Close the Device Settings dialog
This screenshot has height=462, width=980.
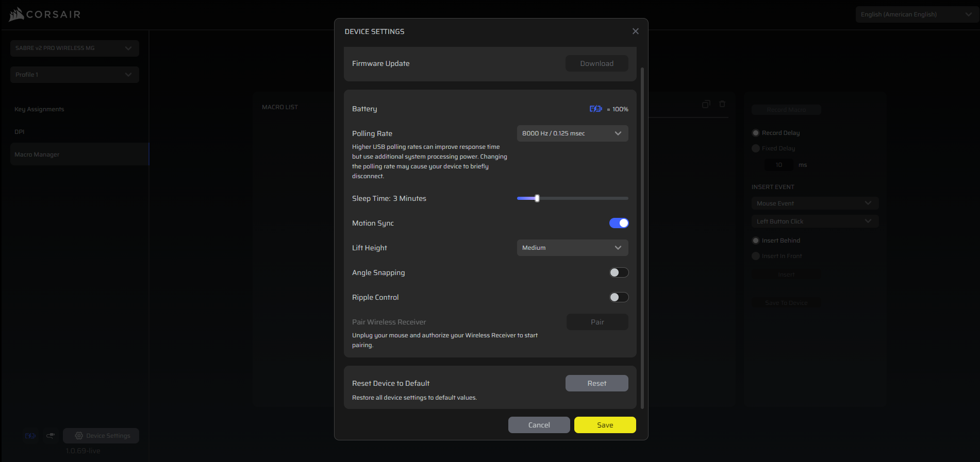[635, 31]
